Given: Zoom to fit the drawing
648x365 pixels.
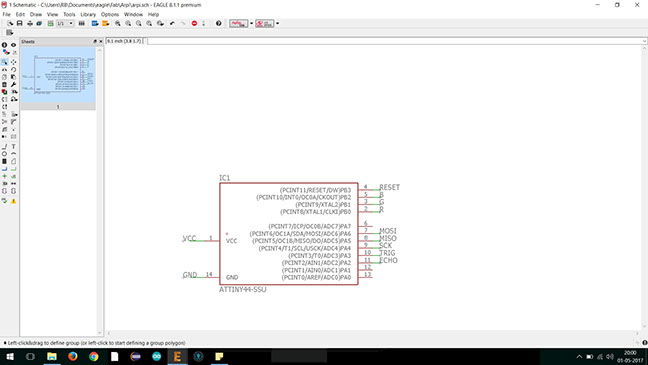Looking at the screenshot, I should click(x=118, y=24).
